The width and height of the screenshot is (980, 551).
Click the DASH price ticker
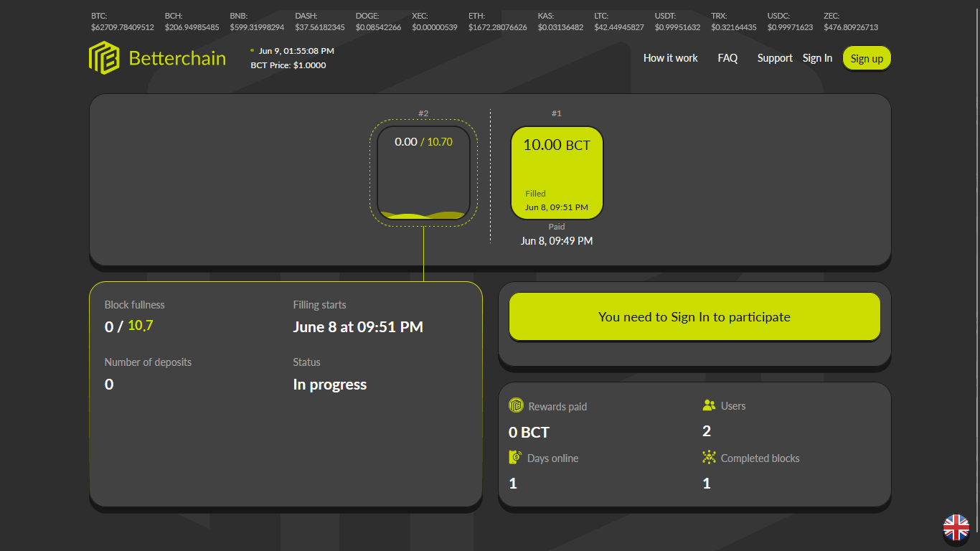pyautogui.click(x=320, y=22)
